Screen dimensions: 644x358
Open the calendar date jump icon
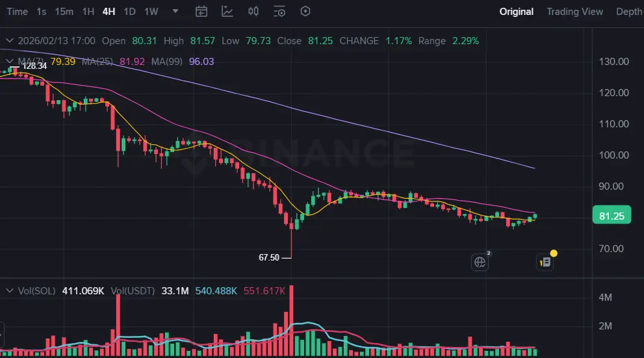(x=201, y=12)
